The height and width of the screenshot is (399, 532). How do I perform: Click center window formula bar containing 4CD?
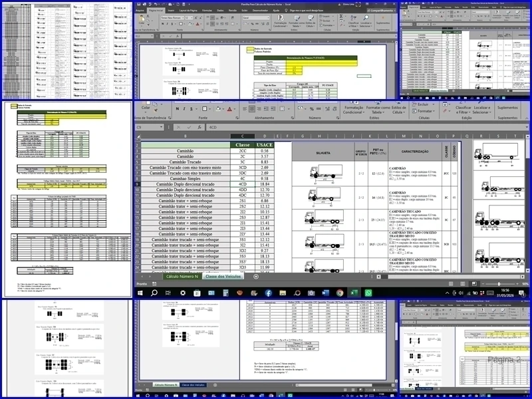366,127
